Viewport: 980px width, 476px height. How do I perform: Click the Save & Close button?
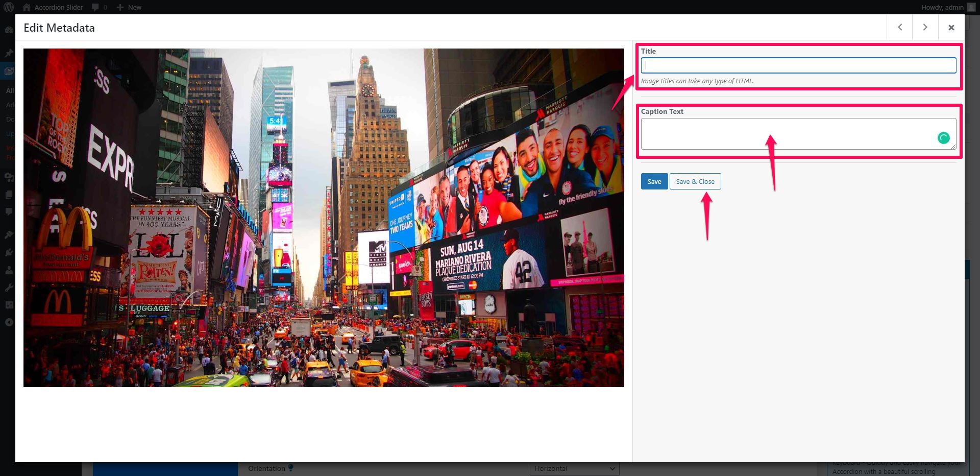695,181
